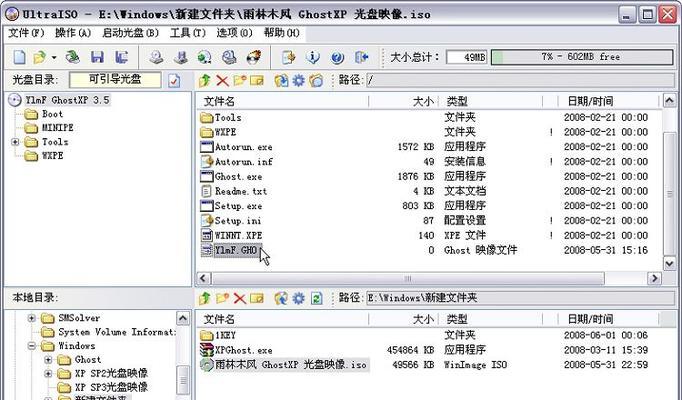The image size is (682, 400).
Task: Expand the SMSolver folder tree node
Action: (32, 318)
